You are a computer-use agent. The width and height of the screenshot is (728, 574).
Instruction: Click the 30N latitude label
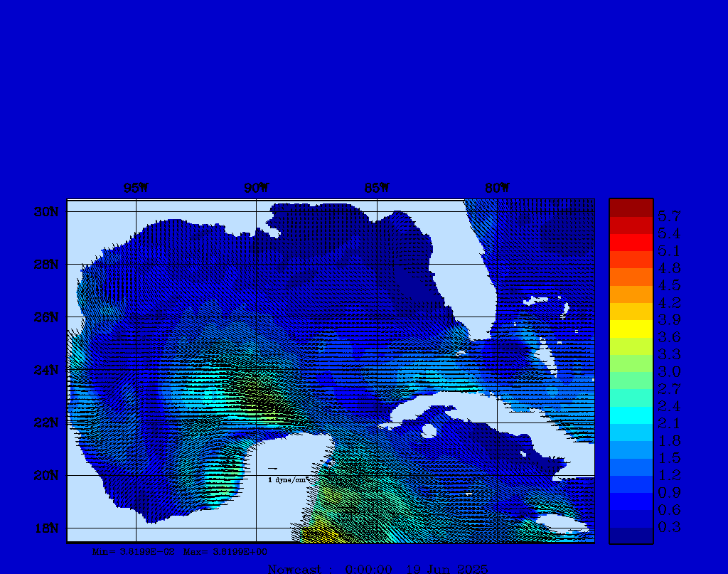tap(45, 212)
